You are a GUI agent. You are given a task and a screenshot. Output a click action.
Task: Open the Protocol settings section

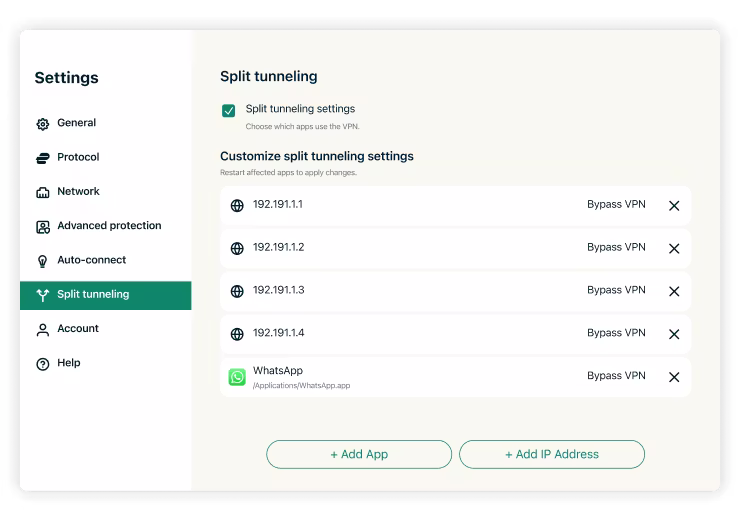(105, 158)
